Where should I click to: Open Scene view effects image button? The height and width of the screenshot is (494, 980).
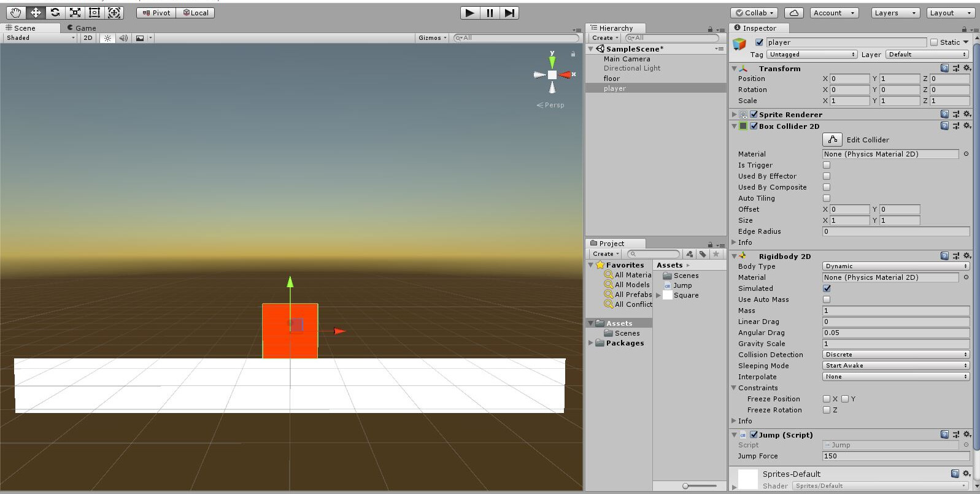coord(140,38)
